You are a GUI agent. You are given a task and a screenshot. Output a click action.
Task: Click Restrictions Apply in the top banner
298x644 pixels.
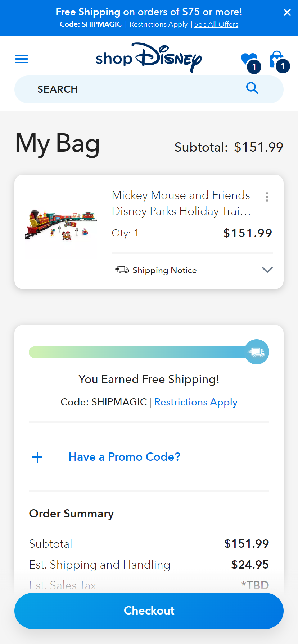[x=158, y=24]
